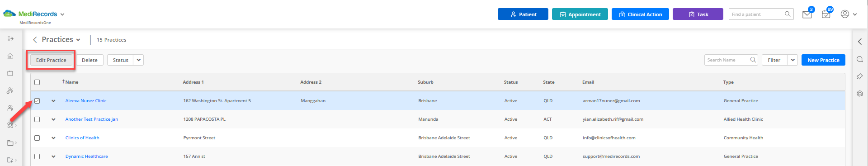
Task: Click the blue Patient button
Action: click(523, 14)
